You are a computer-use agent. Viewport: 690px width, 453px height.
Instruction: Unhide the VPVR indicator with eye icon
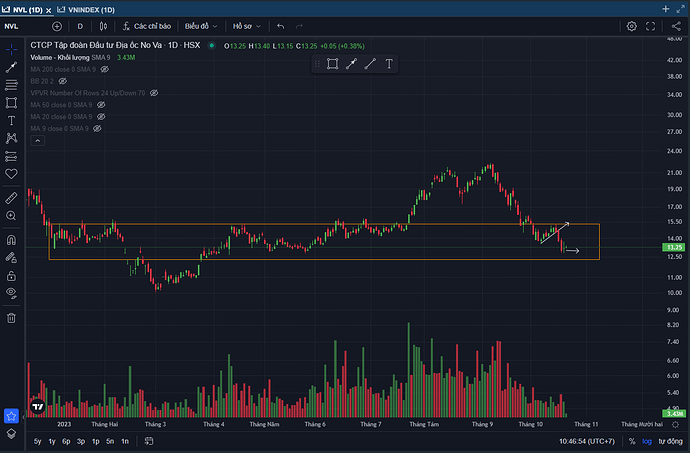pos(154,93)
